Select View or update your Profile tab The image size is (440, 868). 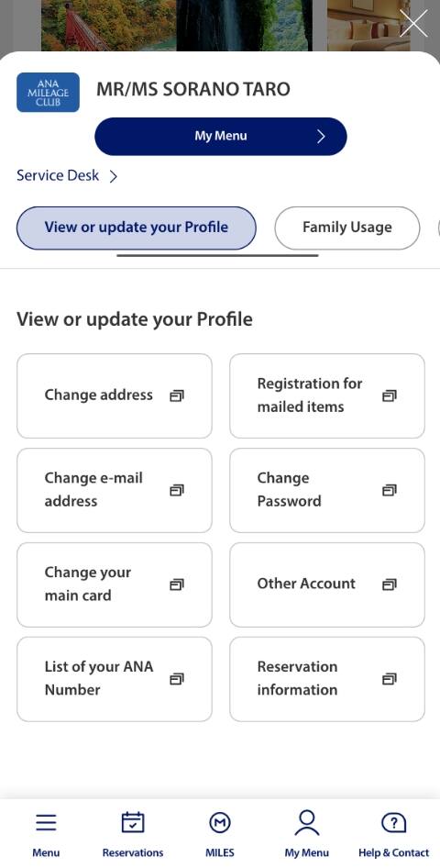137,228
